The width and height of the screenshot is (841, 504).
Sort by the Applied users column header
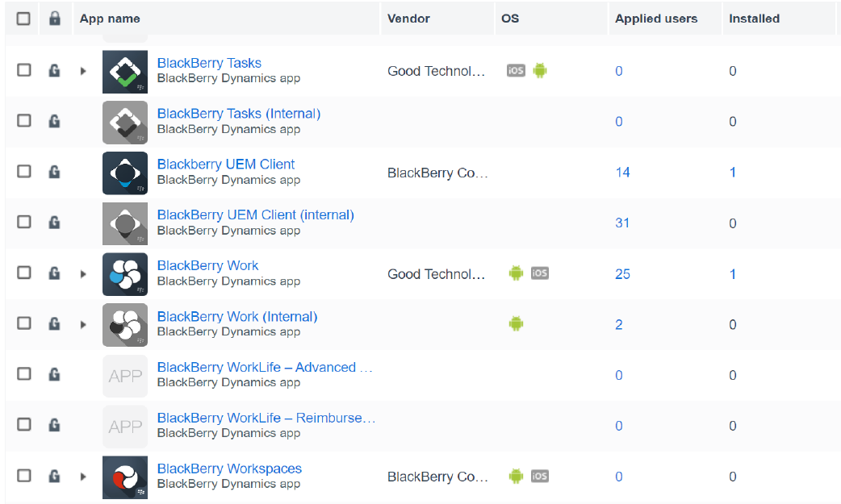tap(656, 19)
